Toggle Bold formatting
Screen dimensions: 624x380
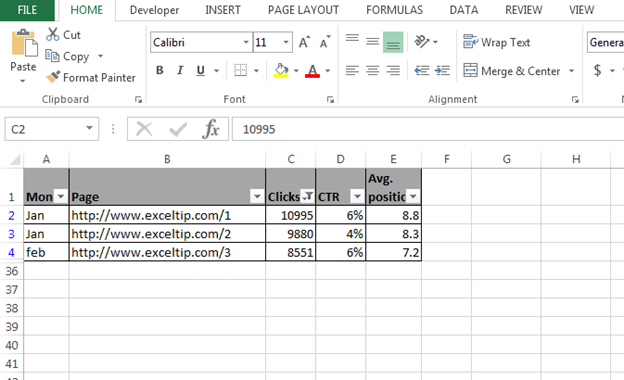click(x=160, y=70)
